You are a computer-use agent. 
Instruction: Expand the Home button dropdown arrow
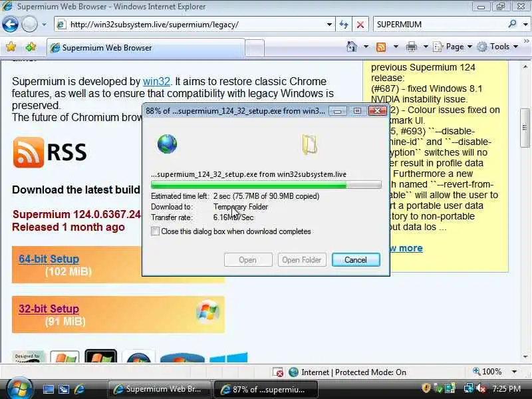pyautogui.click(x=366, y=47)
